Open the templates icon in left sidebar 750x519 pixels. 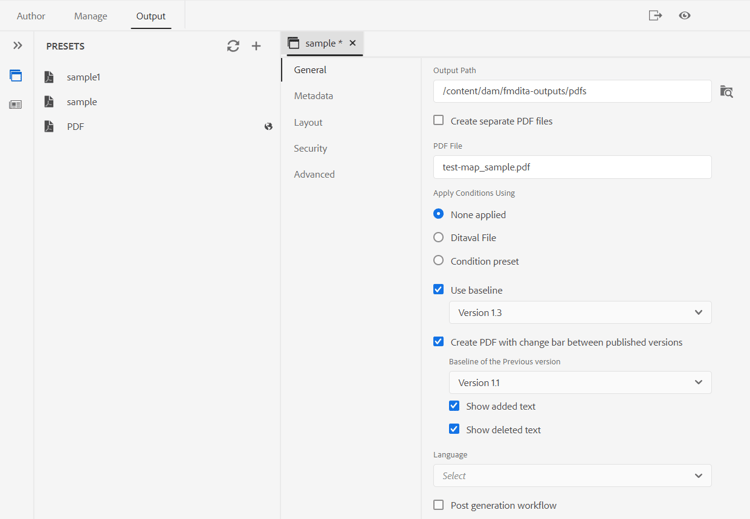(16, 104)
